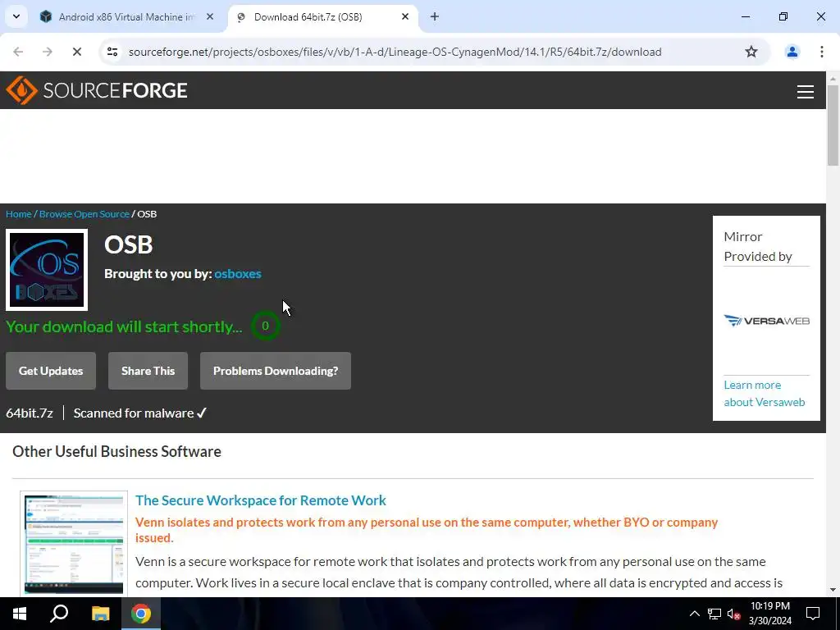Click the SourceForge logo
The height and width of the screenshot is (630, 840).
(x=97, y=90)
